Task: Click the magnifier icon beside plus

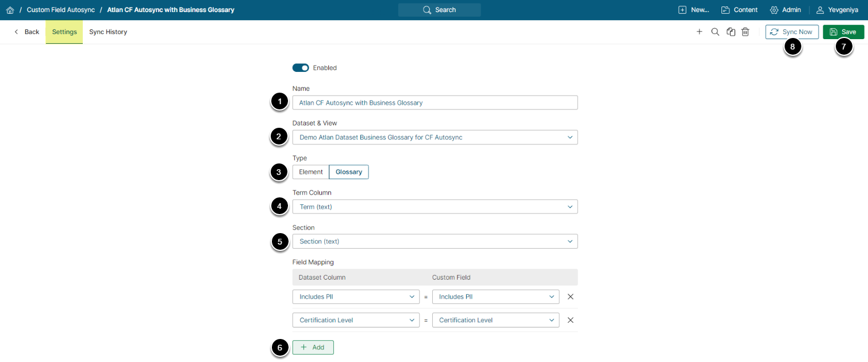Action: point(715,32)
